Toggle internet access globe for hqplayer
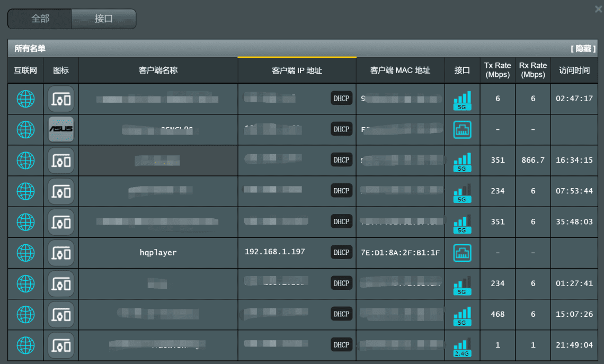Viewport: 604px width, 364px height. [x=24, y=253]
